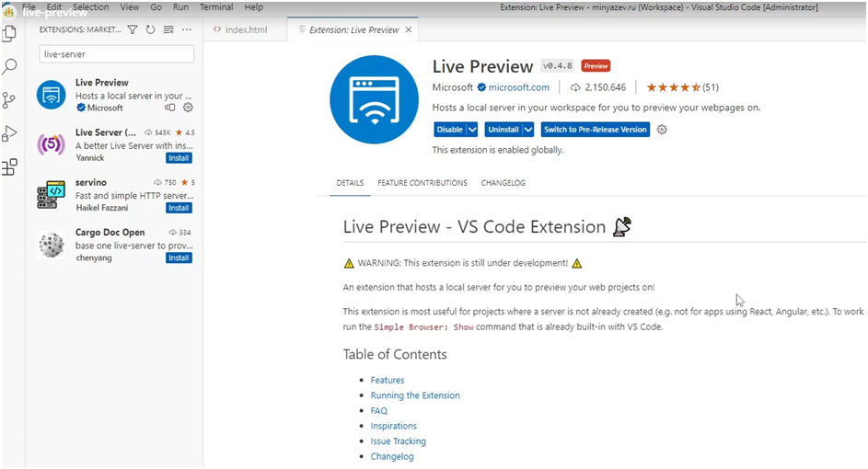Click the red Preview badge

pyautogui.click(x=596, y=66)
